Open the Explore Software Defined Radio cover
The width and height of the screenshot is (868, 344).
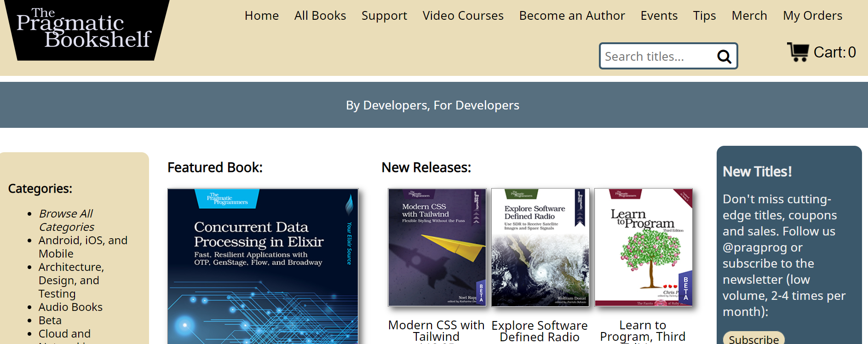coord(540,247)
